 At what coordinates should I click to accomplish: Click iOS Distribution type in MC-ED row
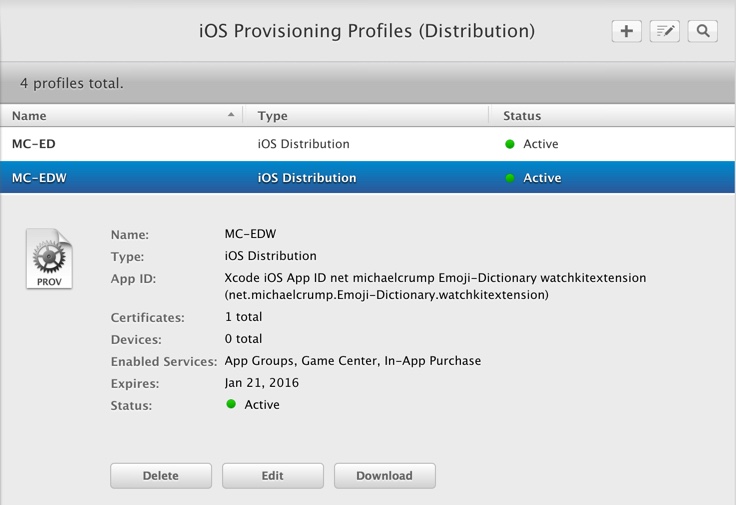pos(303,144)
